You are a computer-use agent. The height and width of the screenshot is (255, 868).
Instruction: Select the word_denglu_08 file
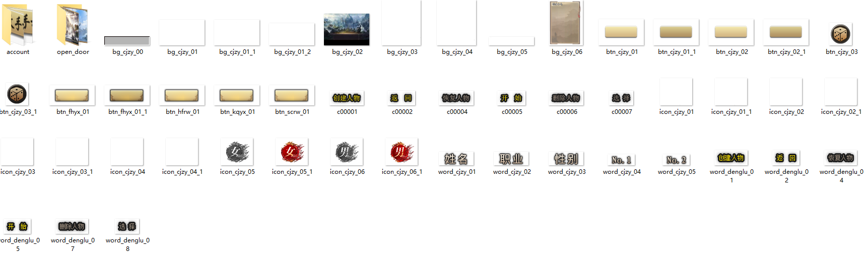127,226
